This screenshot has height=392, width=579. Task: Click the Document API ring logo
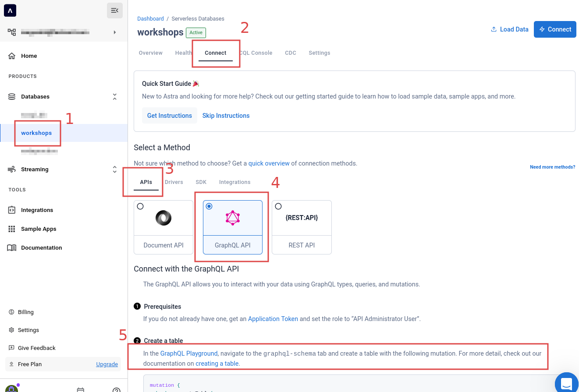click(x=163, y=218)
